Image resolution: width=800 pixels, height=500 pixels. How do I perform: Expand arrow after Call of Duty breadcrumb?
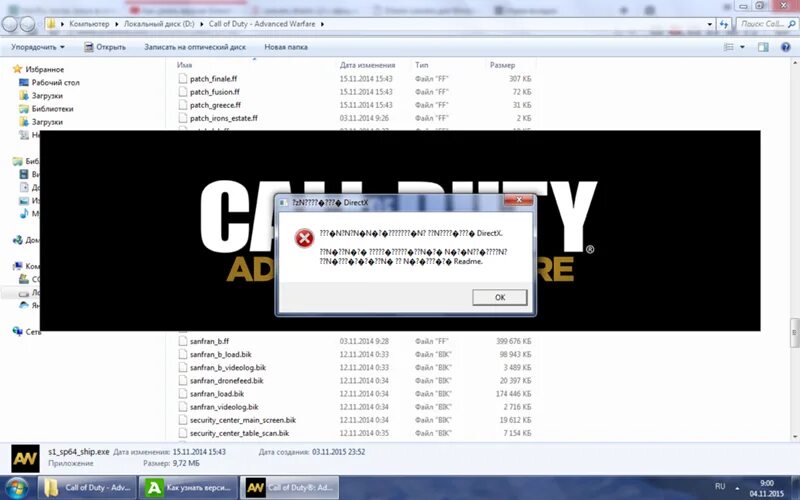(322, 24)
